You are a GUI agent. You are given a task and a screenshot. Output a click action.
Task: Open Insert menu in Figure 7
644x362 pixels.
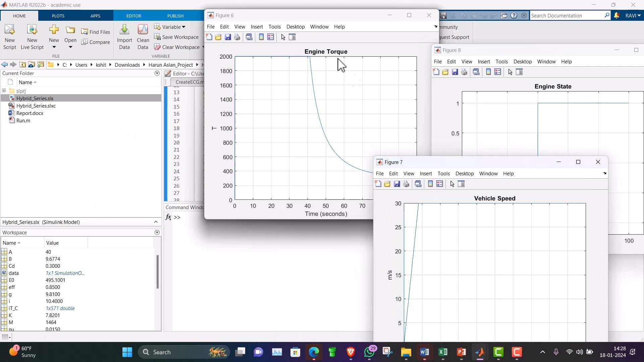[x=426, y=174]
